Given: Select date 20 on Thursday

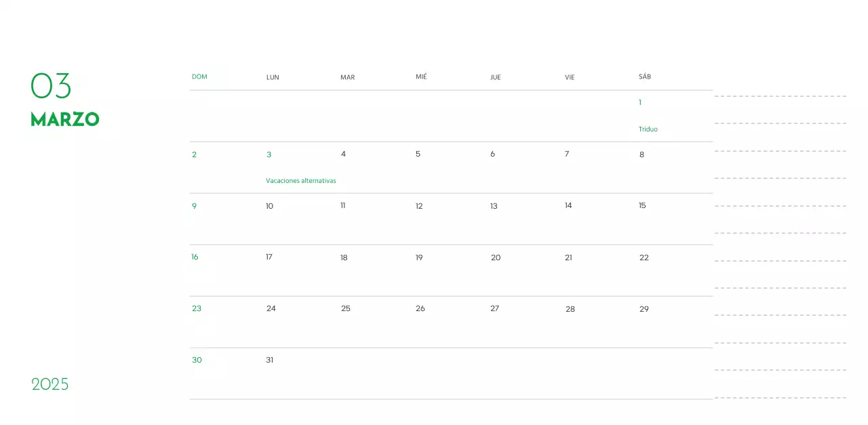Looking at the screenshot, I should pos(495,258).
